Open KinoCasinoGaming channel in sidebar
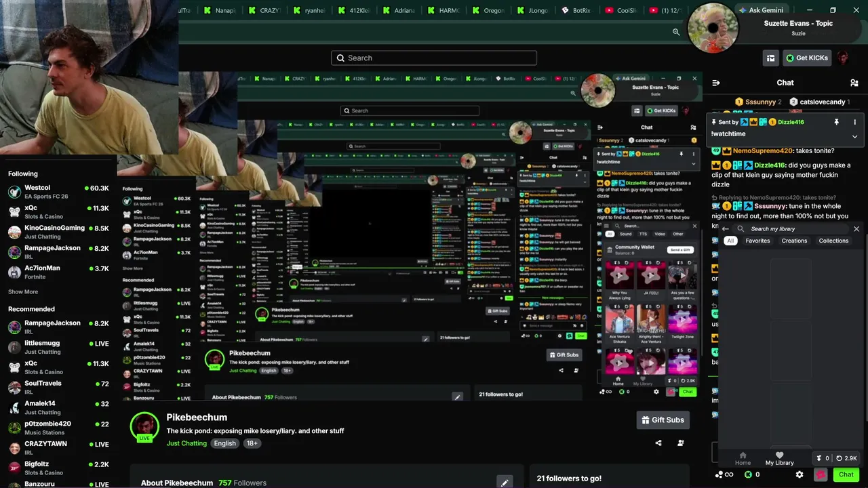 [59, 232]
